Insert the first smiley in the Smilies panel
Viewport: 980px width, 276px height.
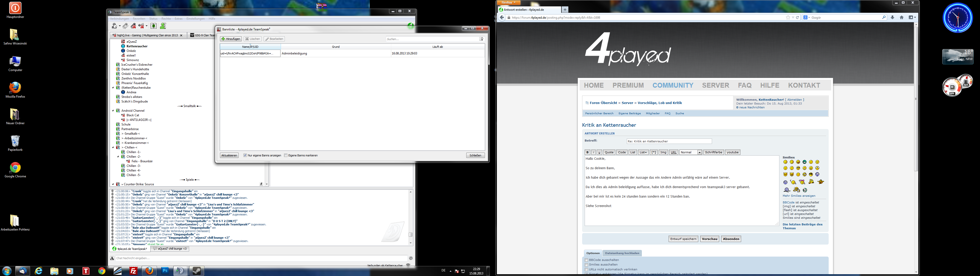785,162
